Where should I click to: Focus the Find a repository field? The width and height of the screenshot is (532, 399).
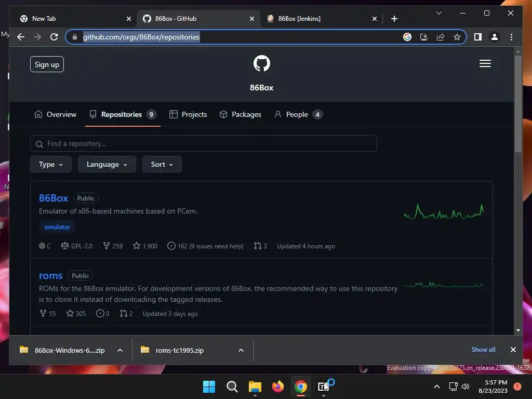(x=204, y=143)
